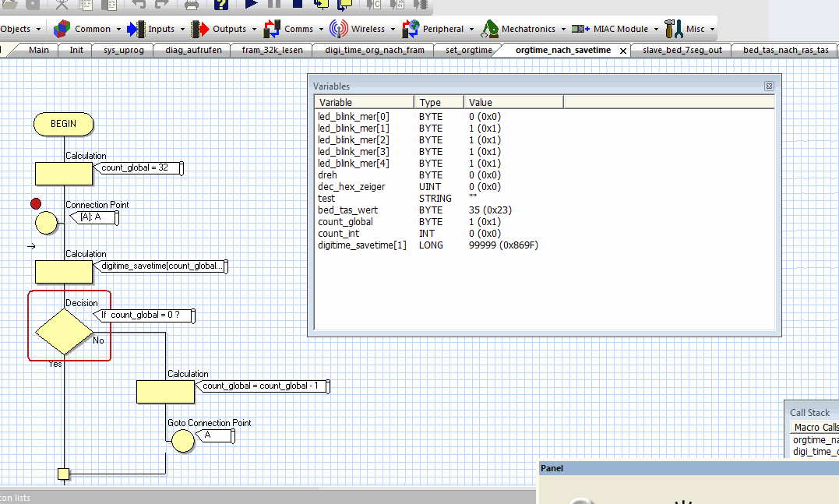Expand the MIAC Module dropdown arrow
Viewport: 839px width, 504px height.
656,30
